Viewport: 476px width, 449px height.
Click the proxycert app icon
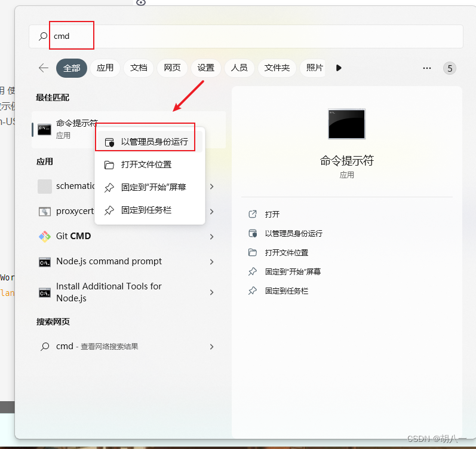tap(45, 212)
